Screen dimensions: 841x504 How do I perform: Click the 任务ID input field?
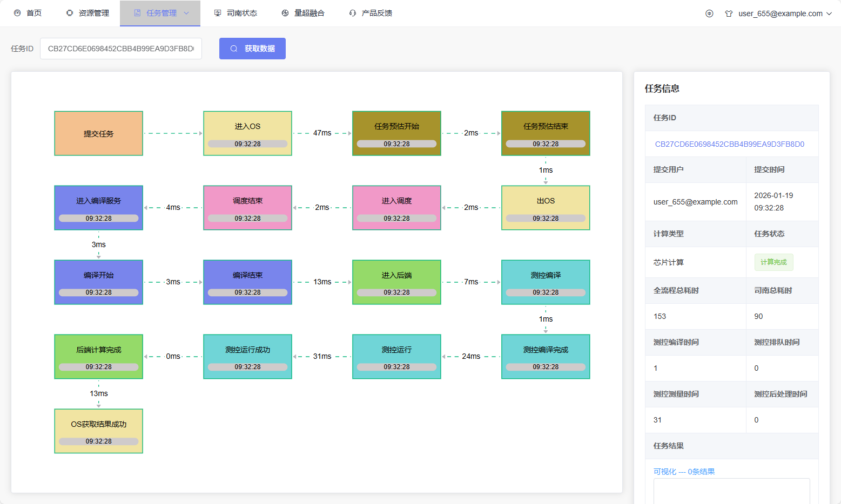click(x=120, y=49)
